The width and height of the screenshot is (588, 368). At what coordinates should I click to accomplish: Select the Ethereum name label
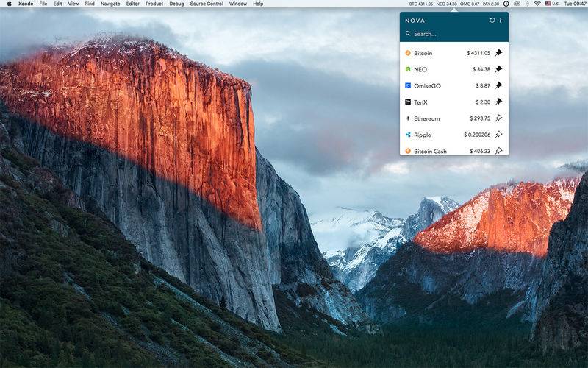pyautogui.click(x=427, y=118)
